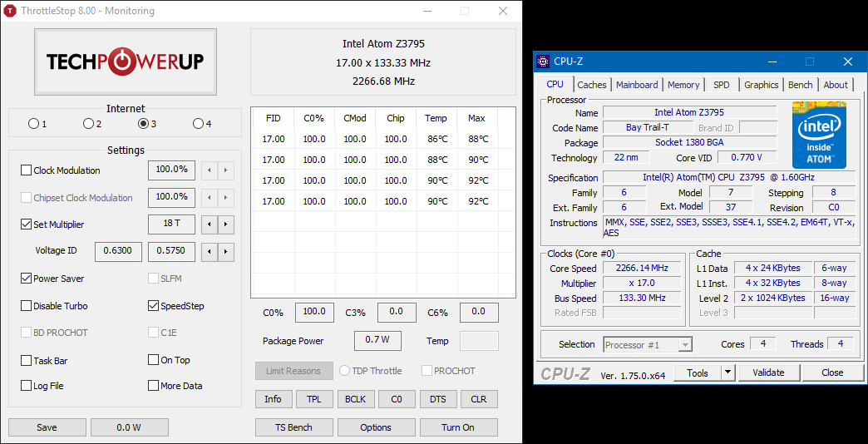The height and width of the screenshot is (444, 868).
Task: Click the DTS button
Action: (438, 398)
